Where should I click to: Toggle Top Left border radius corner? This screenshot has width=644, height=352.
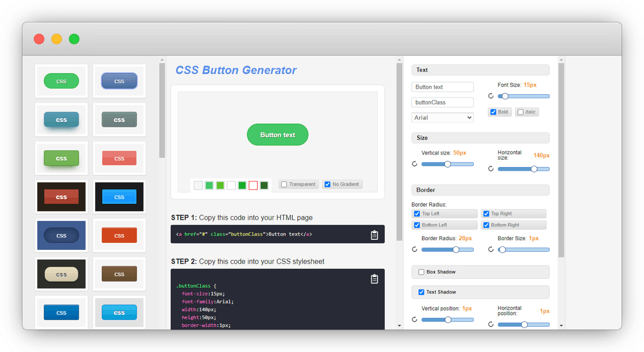tap(417, 214)
